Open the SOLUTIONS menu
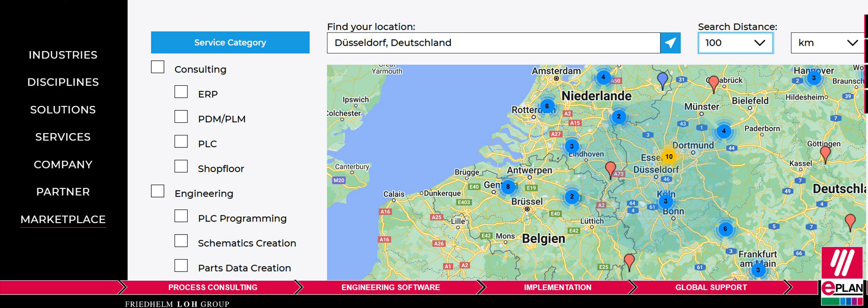Image resolution: width=868 pixels, height=308 pixels. (63, 110)
